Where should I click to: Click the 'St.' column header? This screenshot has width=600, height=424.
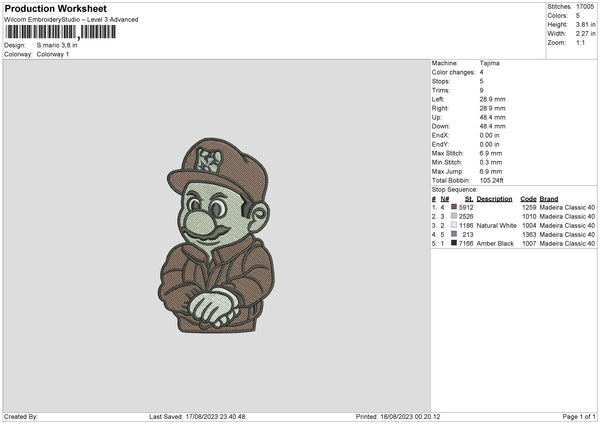pos(469,199)
